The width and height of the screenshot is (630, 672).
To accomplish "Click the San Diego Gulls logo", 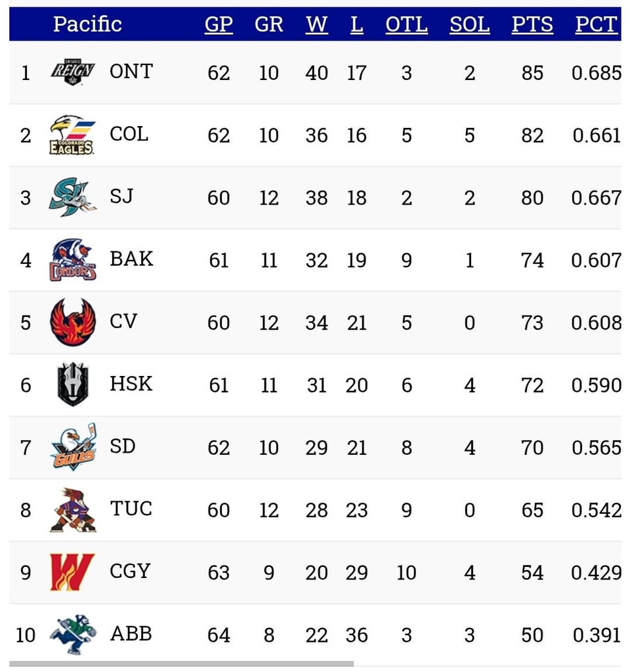I will 73,447.
